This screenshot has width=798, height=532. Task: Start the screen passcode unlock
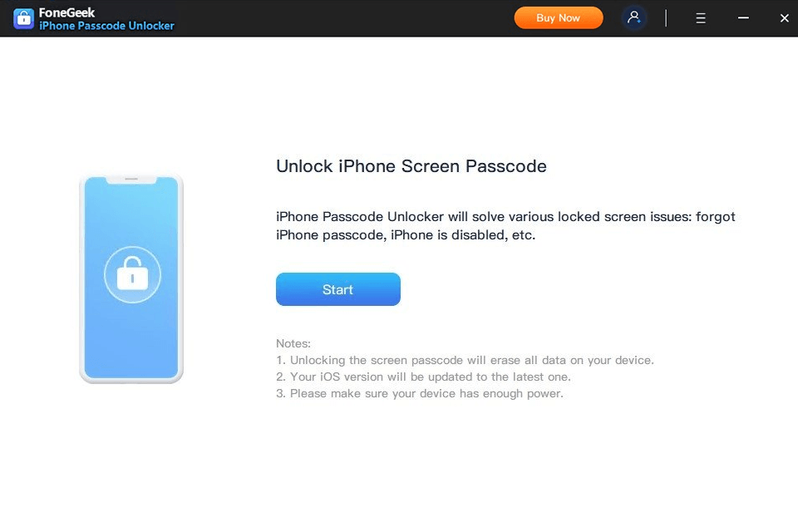pos(338,289)
